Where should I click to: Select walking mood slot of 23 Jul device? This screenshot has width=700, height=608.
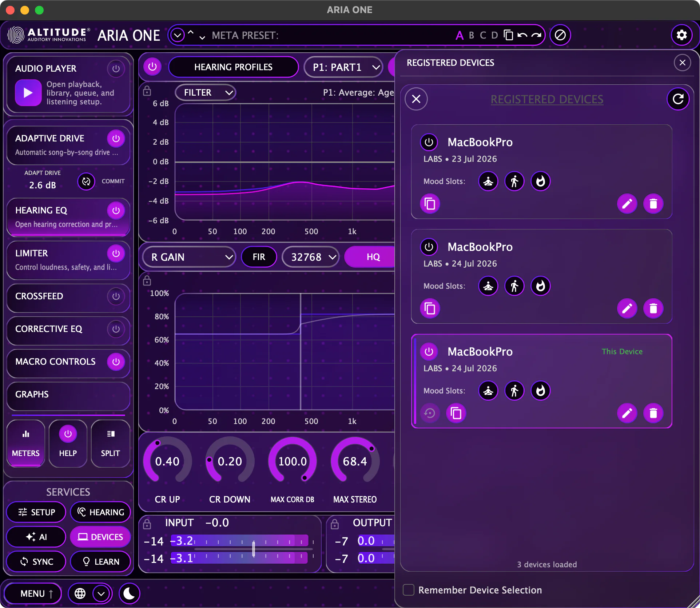pos(514,181)
